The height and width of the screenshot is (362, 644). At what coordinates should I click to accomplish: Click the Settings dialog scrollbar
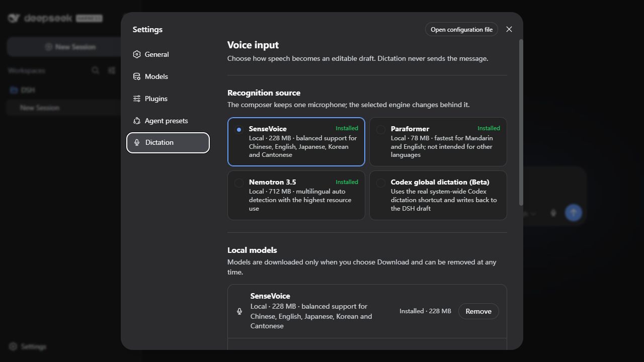[x=521, y=122]
